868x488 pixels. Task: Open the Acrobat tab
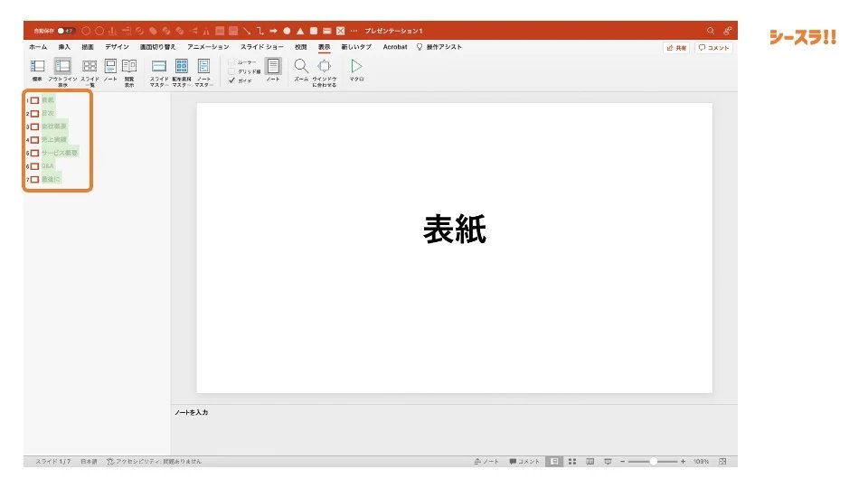pos(395,47)
